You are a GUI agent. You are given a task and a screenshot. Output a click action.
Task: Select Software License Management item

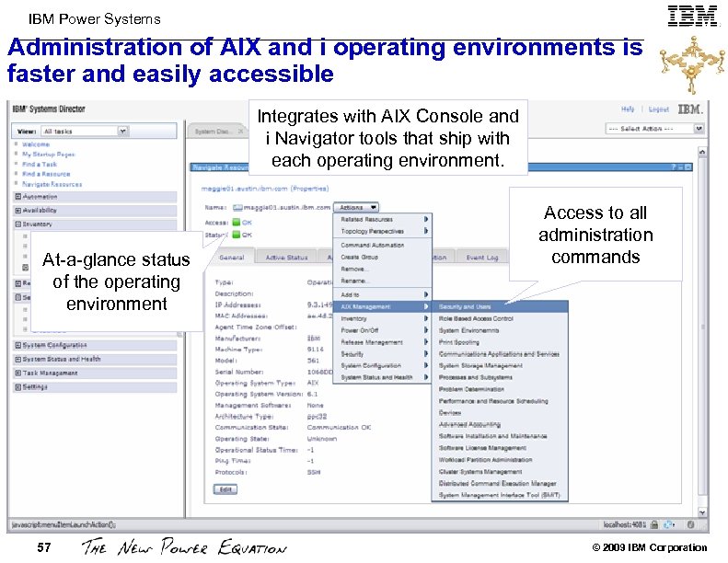coord(500,448)
